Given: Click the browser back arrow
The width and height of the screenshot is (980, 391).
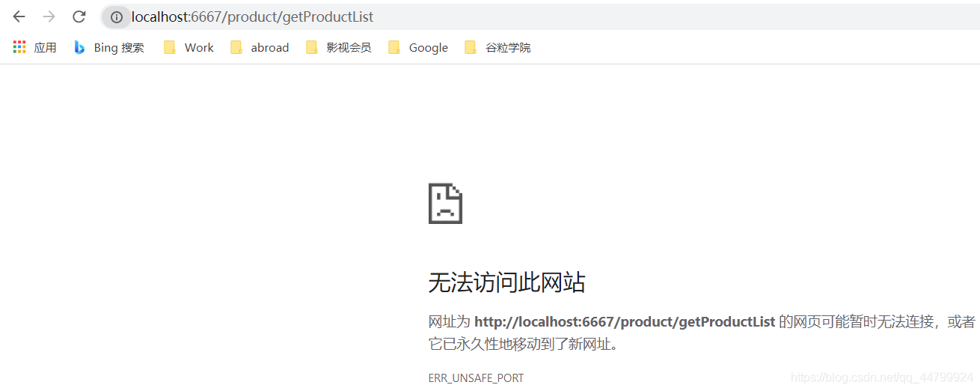Looking at the screenshot, I should 19,16.
